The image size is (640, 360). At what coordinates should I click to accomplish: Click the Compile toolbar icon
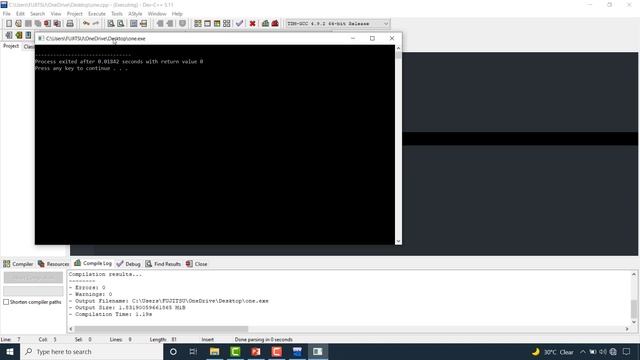(198, 24)
